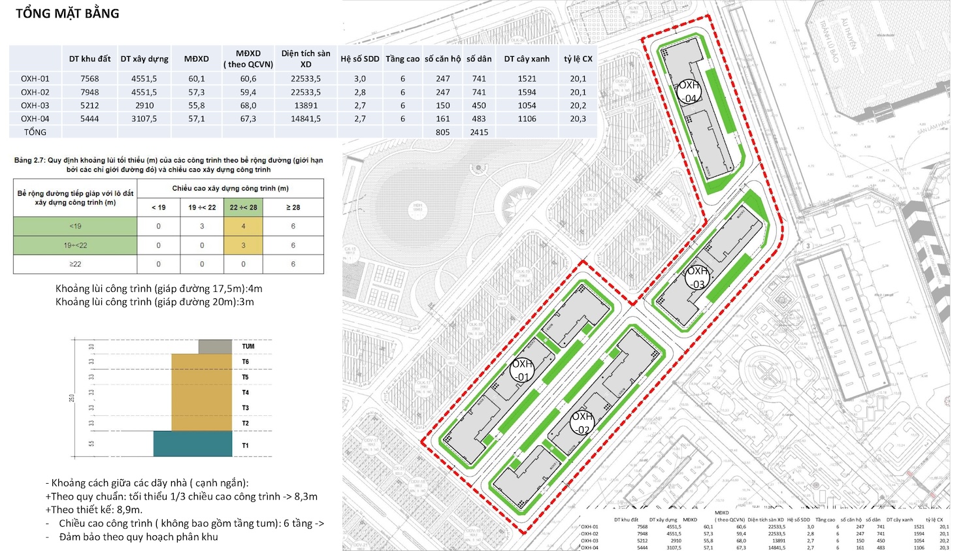The height and width of the screenshot is (551, 980).
Task: Select the line '+Theo thiết kế: 8,9m.'
Action: tap(94, 510)
